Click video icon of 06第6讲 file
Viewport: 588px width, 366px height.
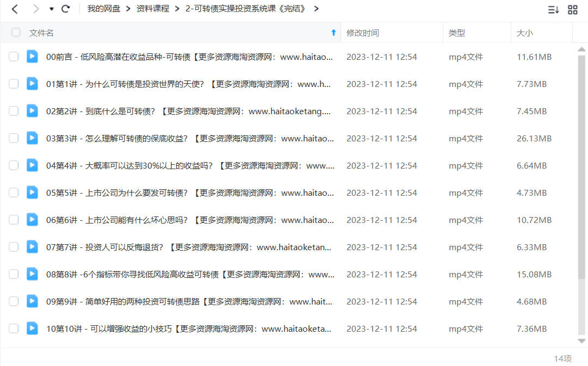point(32,219)
